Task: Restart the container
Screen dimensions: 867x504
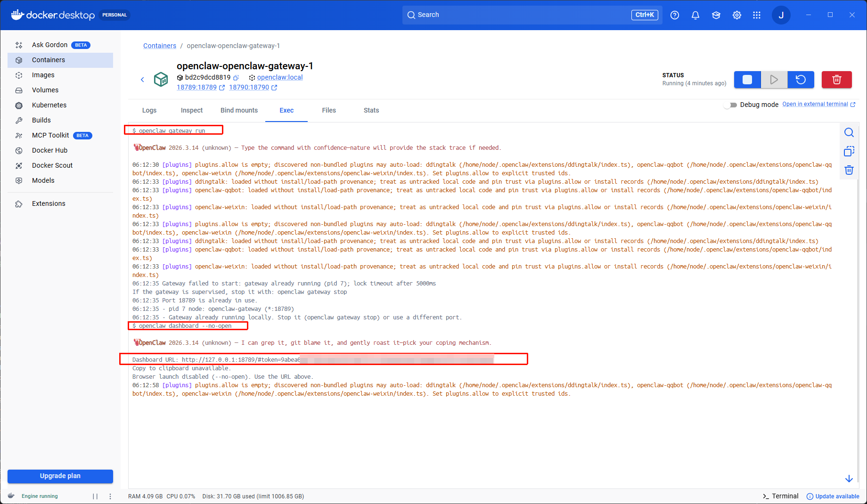Action: [801, 80]
